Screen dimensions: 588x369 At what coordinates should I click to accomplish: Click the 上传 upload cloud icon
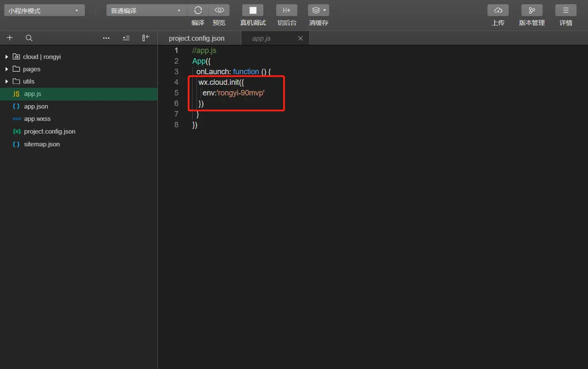pyautogui.click(x=498, y=10)
